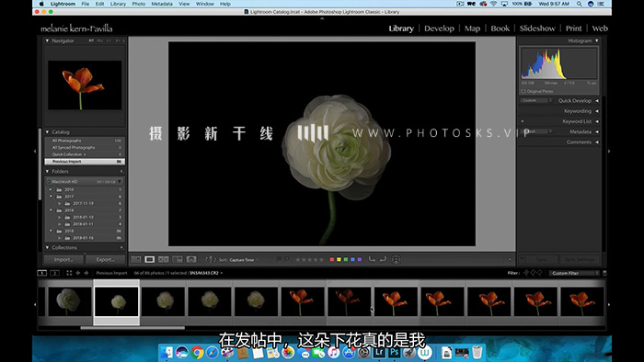The height and width of the screenshot is (362, 644).
Task: Go forward arrow in the filmstrip bar
Action: click(86, 273)
